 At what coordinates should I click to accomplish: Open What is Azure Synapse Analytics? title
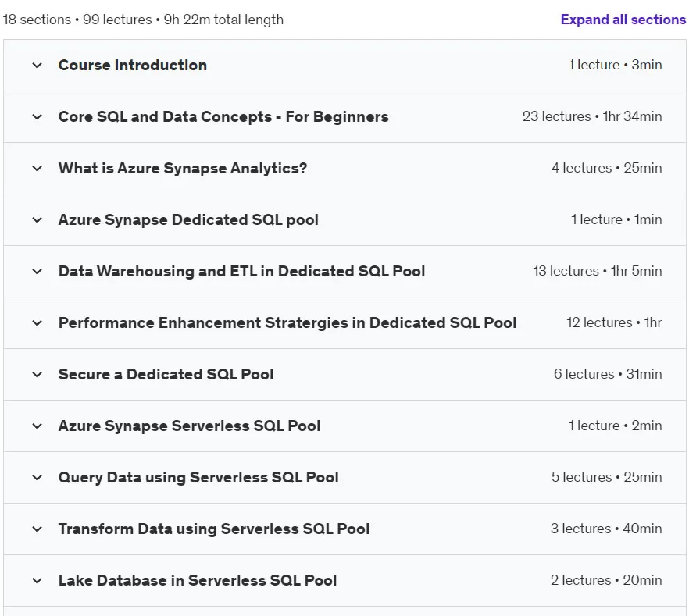pyautogui.click(x=182, y=168)
